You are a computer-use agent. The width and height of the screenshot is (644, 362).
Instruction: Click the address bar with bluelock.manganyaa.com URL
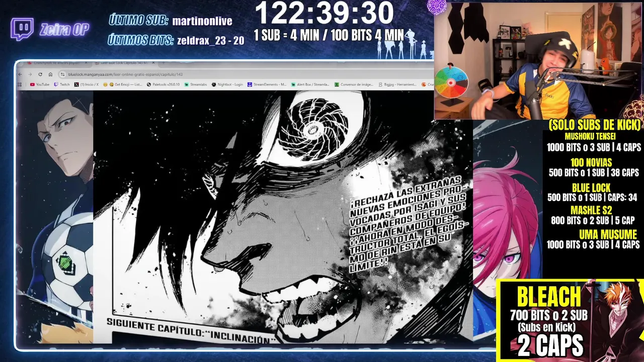247,74
